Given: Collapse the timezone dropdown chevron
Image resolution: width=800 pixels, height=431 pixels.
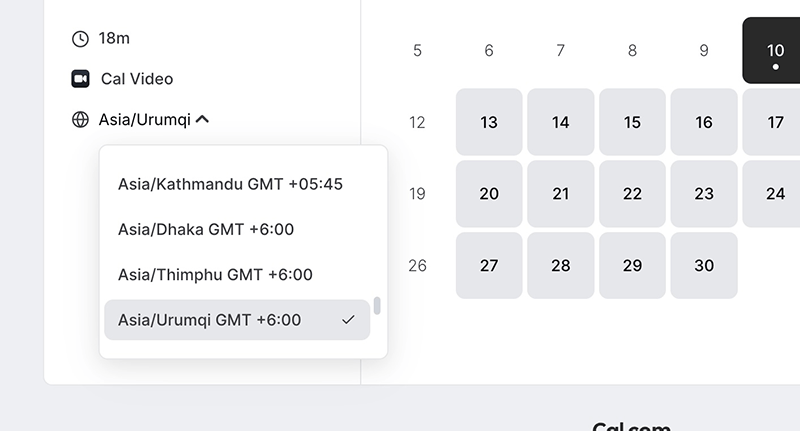Looking at the screenshot, I should click(202, 120).
